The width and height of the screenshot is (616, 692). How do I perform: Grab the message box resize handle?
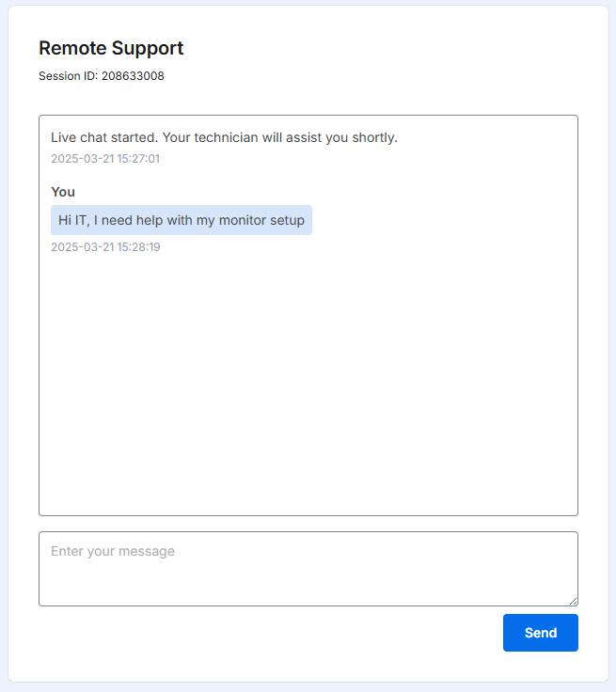pyautogui.click(x=573, y=601)
